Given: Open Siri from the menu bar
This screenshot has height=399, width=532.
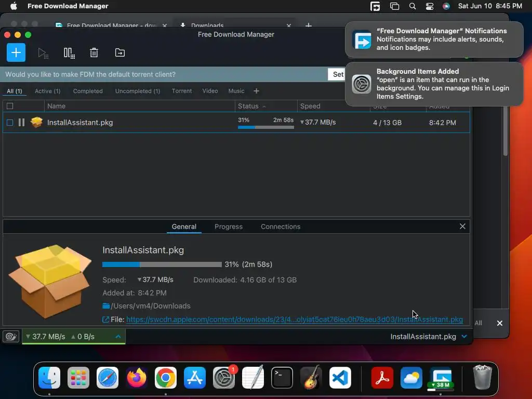Looking at the screenshot, I should tap(446, 6).
